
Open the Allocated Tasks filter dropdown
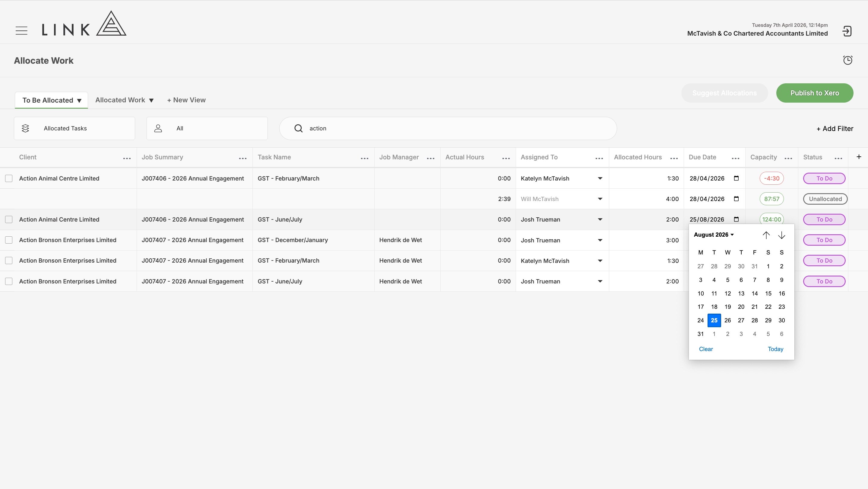click(74, 129)
